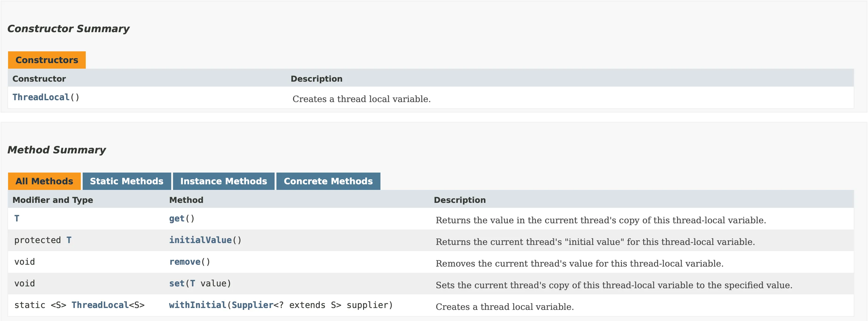This screenshot has width=868, height=321.
Task: Click the T return type in get row
Action: coord(17,218)
